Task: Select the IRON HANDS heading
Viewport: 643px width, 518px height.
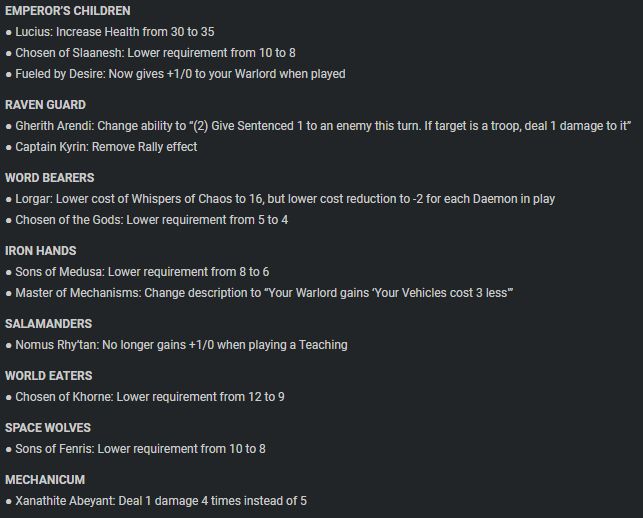Action: (41, 251)
